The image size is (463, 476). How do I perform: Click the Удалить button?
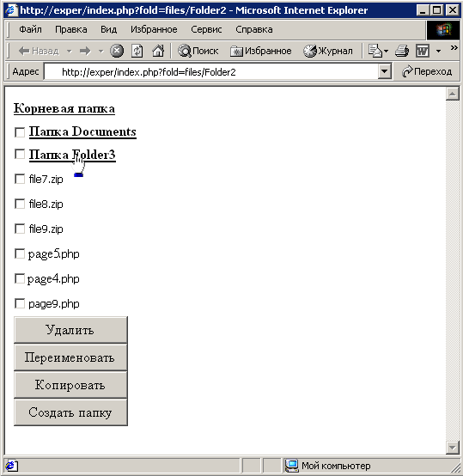tap(70, 330)
